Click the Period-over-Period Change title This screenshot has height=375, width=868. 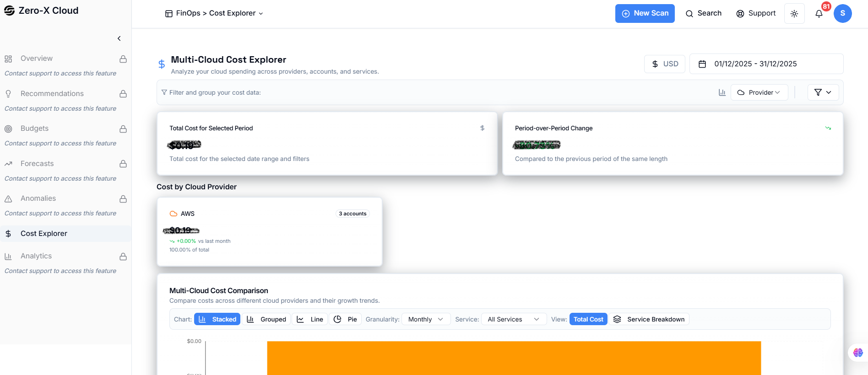click(553, 128)
